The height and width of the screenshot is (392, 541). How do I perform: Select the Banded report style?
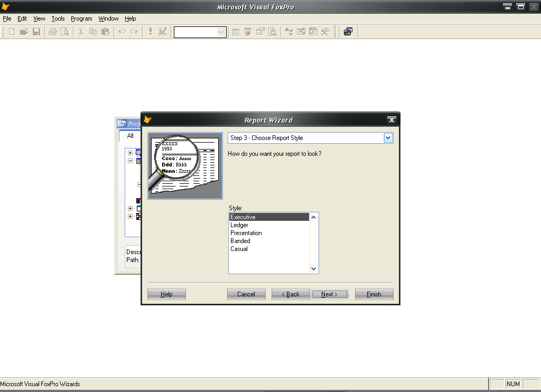tap(269, 241)
